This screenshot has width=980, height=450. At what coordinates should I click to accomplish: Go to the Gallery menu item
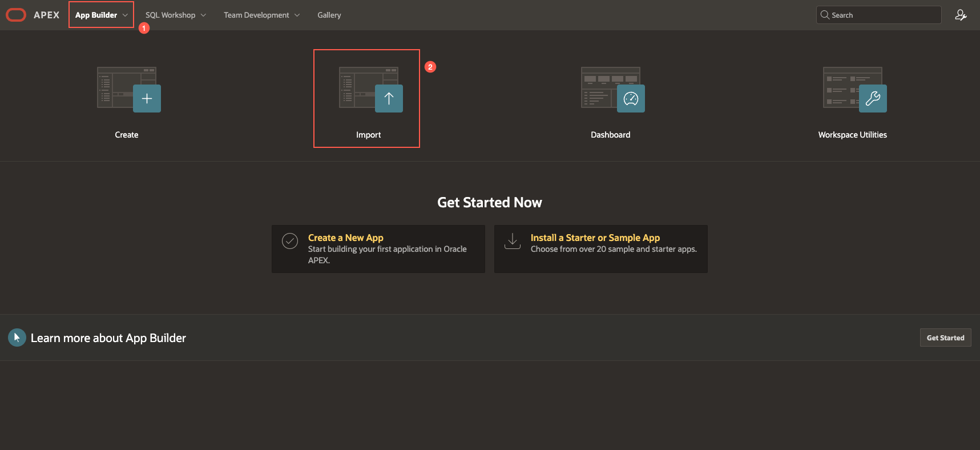[329, 15]
